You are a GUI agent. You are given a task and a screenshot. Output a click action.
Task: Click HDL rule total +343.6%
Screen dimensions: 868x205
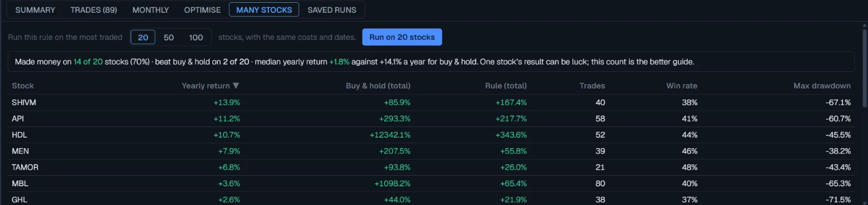(512, 135)
